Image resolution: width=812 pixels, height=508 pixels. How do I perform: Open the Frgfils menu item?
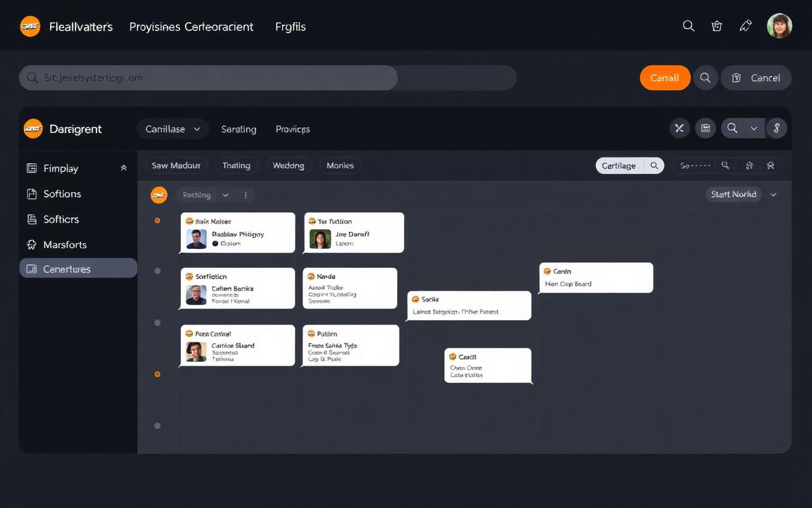point(290,27)
